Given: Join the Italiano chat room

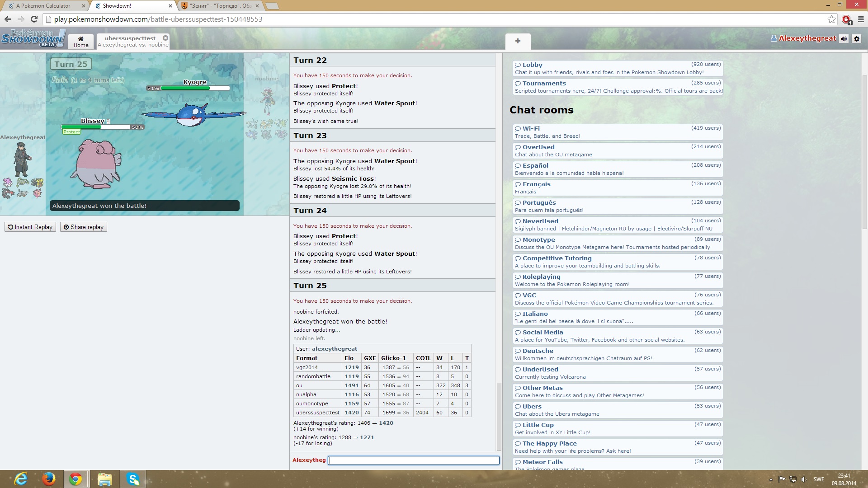Looking at the screenshot, I should click(618, 317).
